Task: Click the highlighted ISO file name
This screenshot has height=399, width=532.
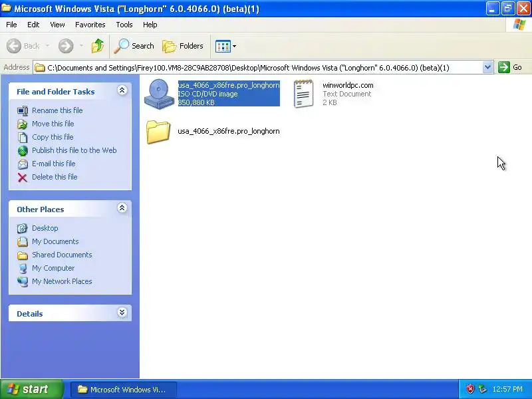Action: click(x=229, y=85)
